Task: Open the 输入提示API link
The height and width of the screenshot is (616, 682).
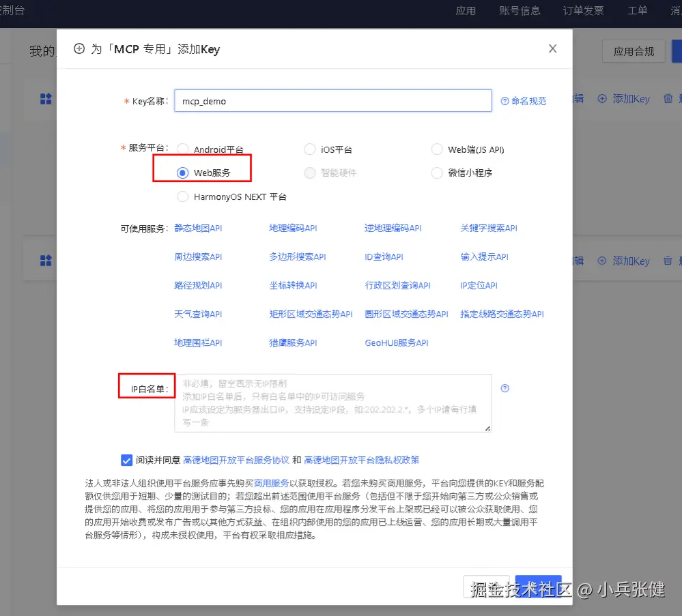Action: pyautogui.click(x=485, y=257)
